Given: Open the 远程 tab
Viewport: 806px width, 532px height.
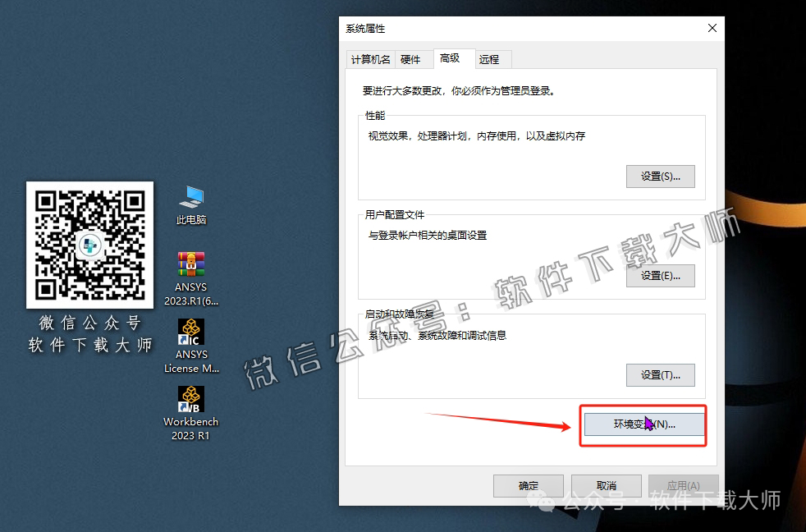Looking at the screenshot, I should pyautogui.click(x=492, y=59).
